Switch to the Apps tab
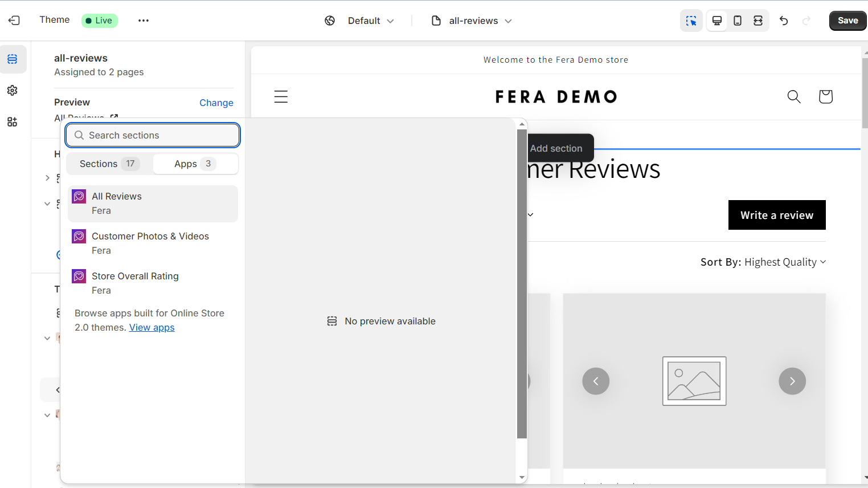 [195, 164]
